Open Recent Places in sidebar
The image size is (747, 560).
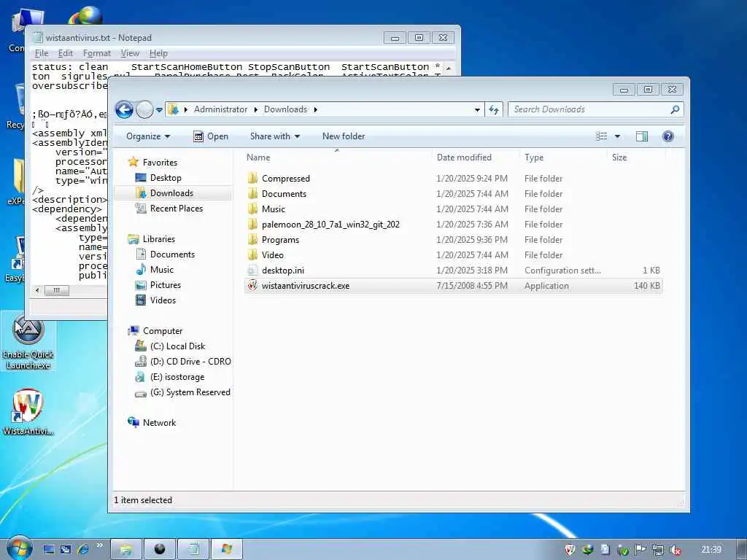point(177,208)
